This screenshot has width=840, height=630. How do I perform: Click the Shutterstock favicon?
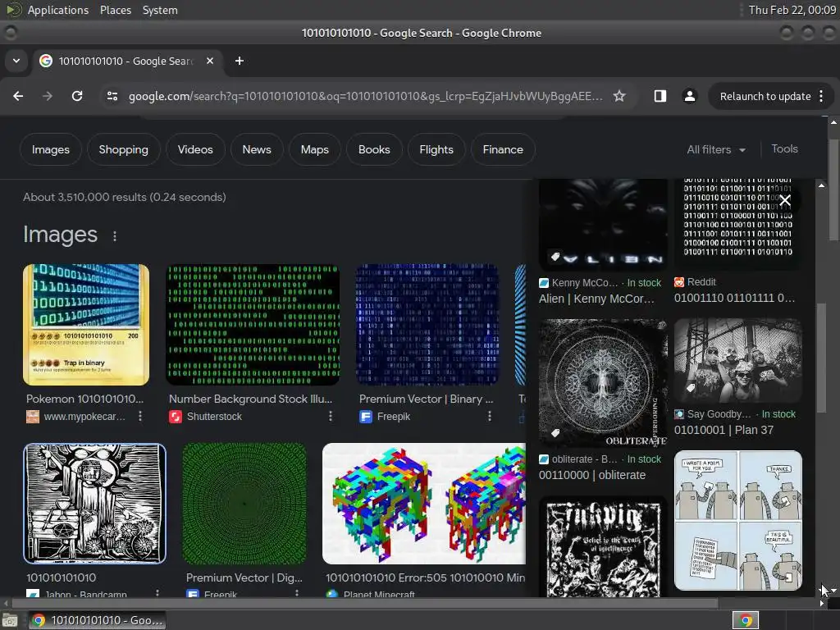click(176, 416)
